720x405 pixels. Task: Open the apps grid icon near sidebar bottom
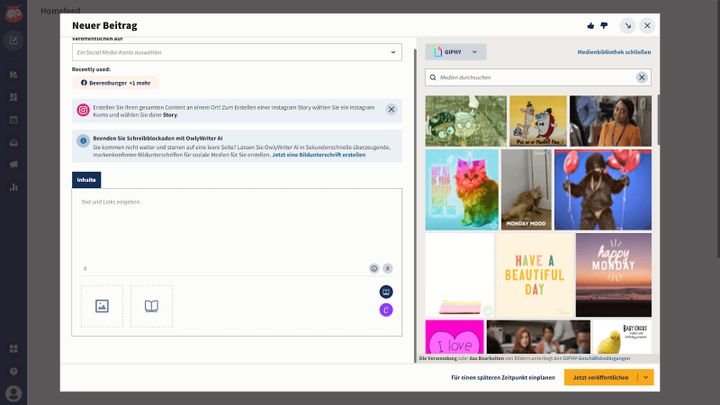coord(13,349)
